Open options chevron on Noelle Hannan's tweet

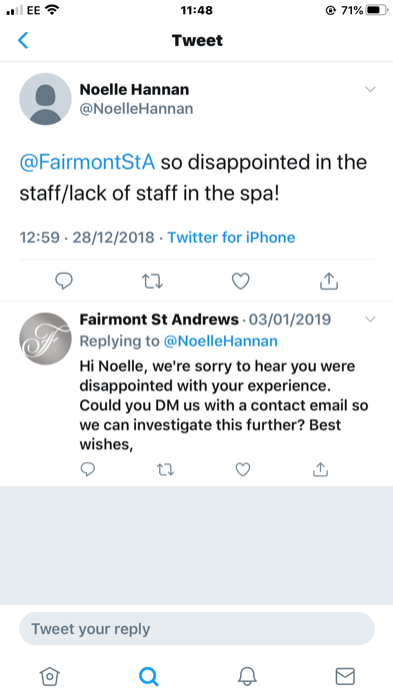(370, 89)
